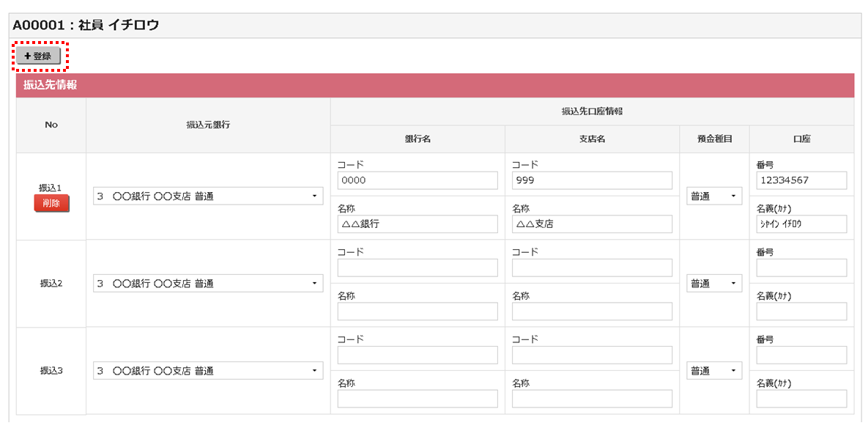Image resolution: width=868 pixels, height=442 pixels.
Task: Click the empty branch code field for 振込2
Action: (x=591, y=268)
